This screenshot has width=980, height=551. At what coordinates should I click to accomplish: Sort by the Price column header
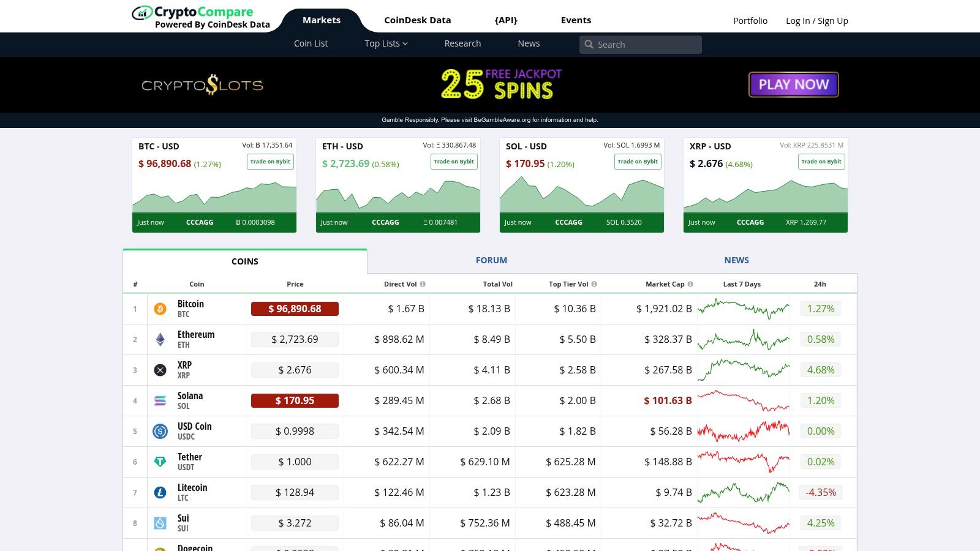295,284
